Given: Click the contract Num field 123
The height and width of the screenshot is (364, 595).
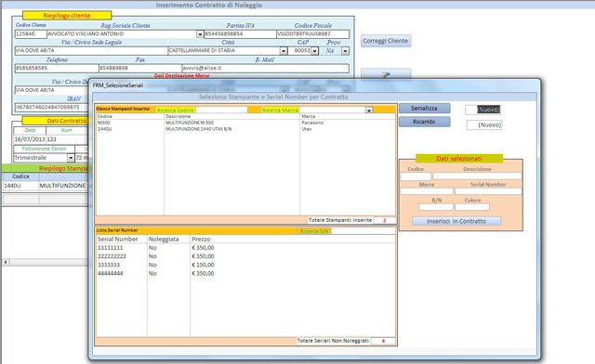Looking at the screenshot, I should tap(67, 139).
